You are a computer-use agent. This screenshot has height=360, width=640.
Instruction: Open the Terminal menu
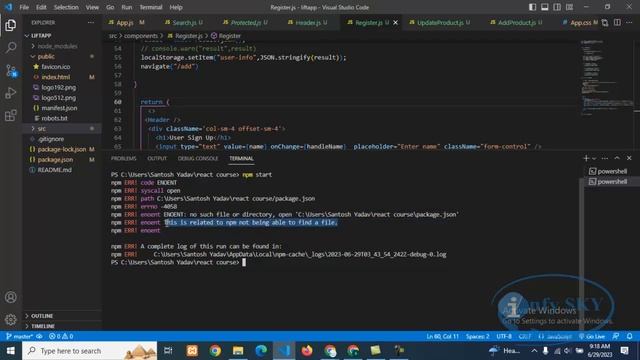click(x=151, y=7)
